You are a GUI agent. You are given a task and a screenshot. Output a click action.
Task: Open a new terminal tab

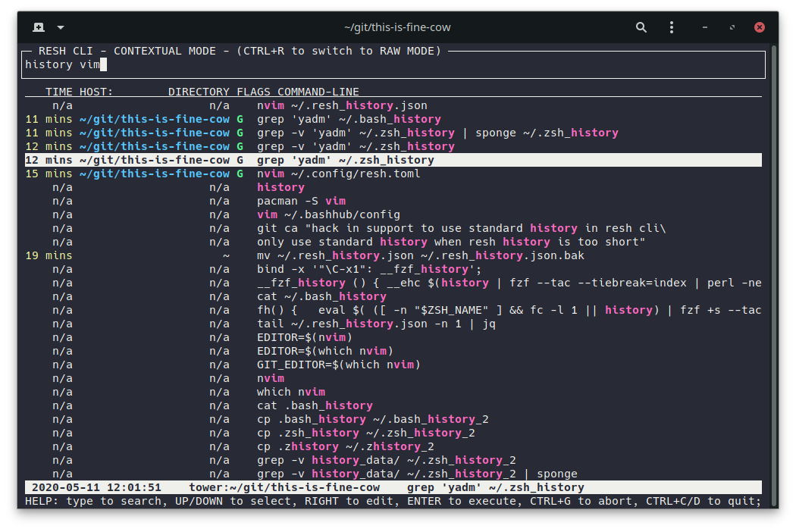click(x=39, y=27)
